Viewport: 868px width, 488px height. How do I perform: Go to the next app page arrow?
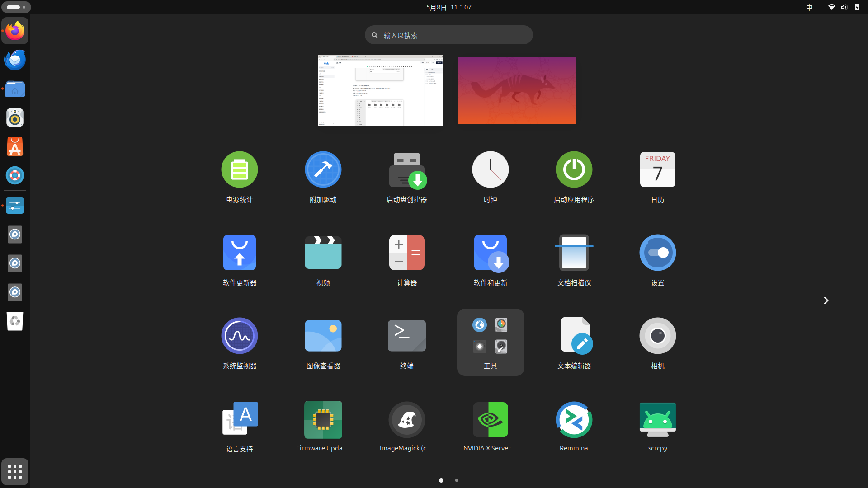pyautogui.click(x=826, y=300)
